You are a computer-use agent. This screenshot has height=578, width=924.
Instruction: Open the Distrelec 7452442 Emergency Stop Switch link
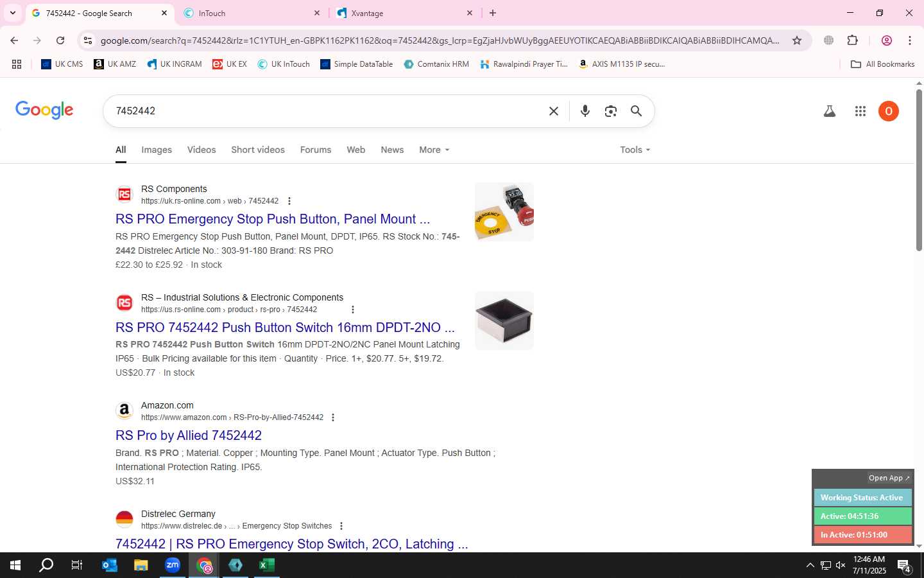(292, 544)
